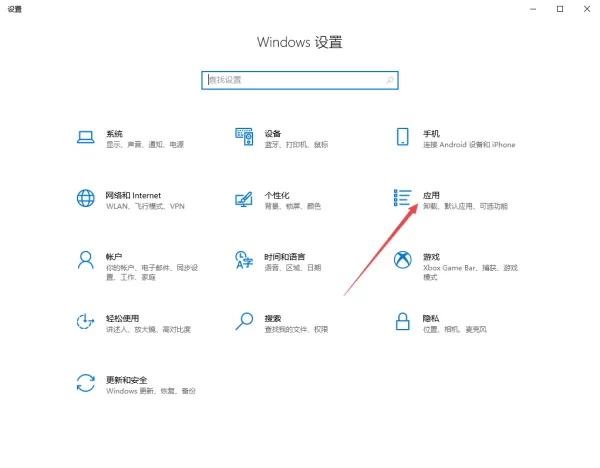Open the 应用 settings label
Image resolution: width=600 pixels, height=468 pixels.
point(431,195)
